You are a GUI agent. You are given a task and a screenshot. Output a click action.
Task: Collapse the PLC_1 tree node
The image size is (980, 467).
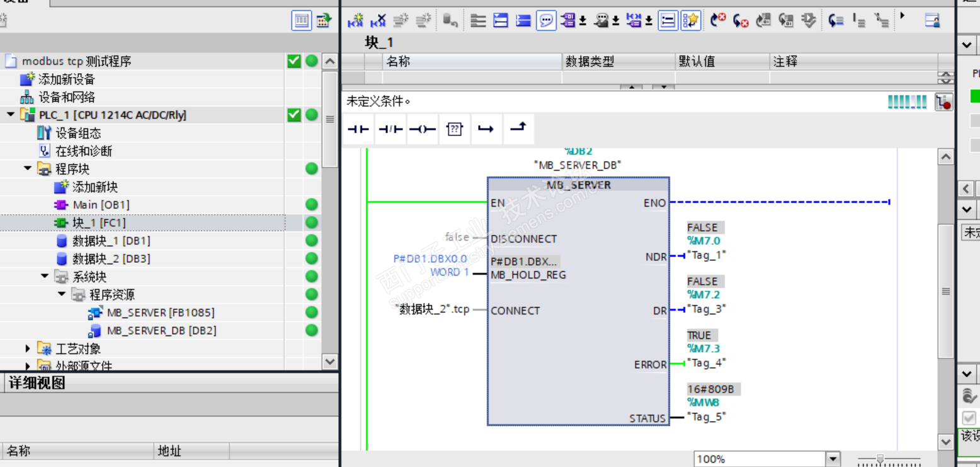coord(11,115)
